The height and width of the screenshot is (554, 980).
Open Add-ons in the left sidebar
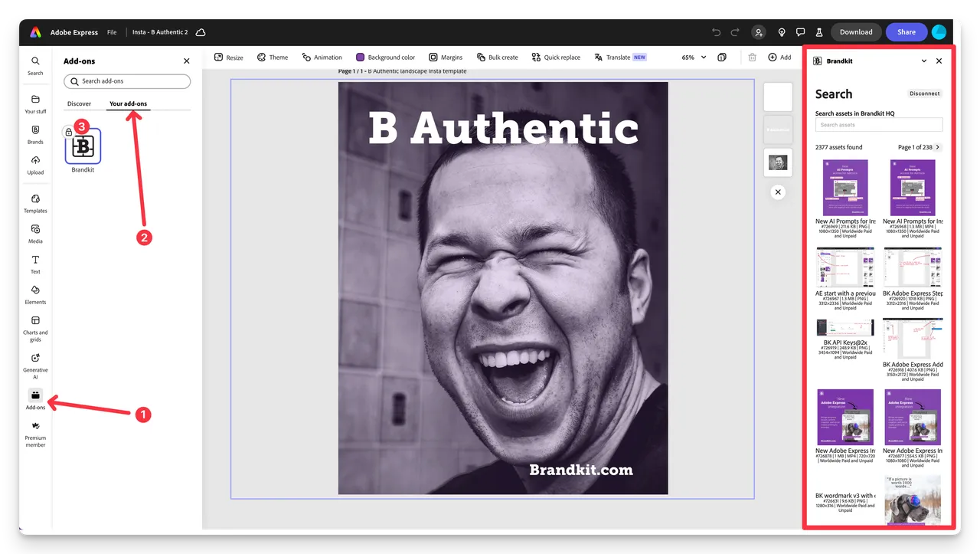click(35, 399)
